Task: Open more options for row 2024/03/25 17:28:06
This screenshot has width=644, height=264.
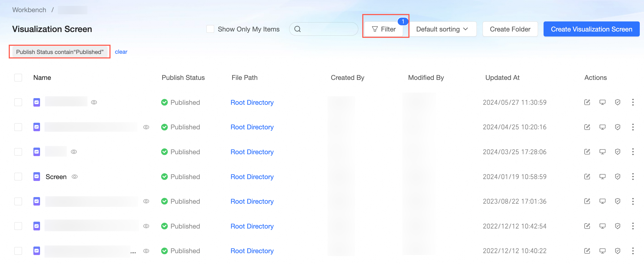Action: point(633,152)
